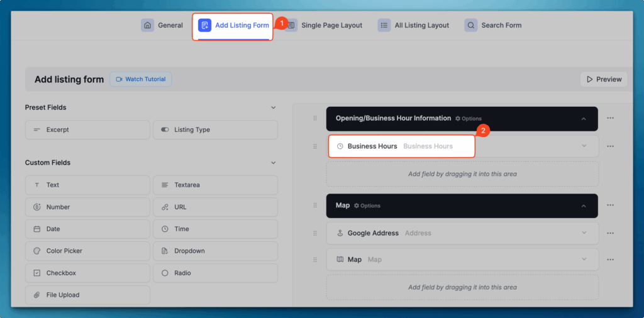Click the All Listing Layout list icon
Image resolution: width=644 pixels, height=318 pixels.
click(384, 26)
